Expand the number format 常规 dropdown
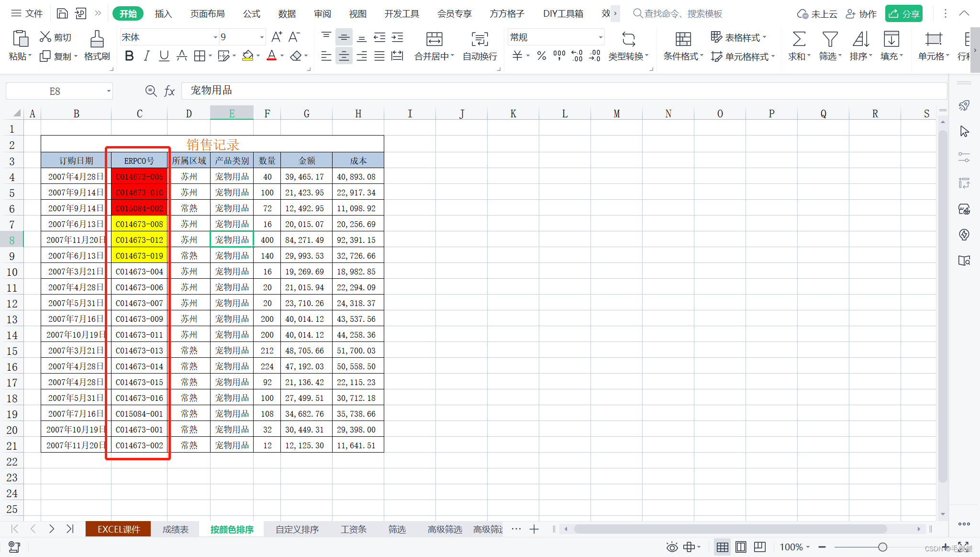This screenshot has height=557, width=980. pyautogui.click(x=600, y=37)
